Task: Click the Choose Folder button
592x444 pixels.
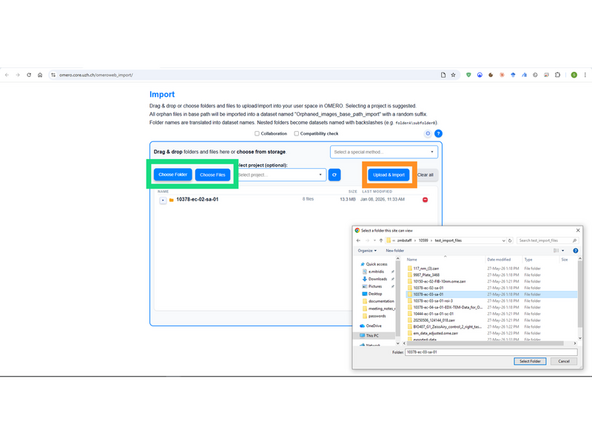Action: (173, 175)
